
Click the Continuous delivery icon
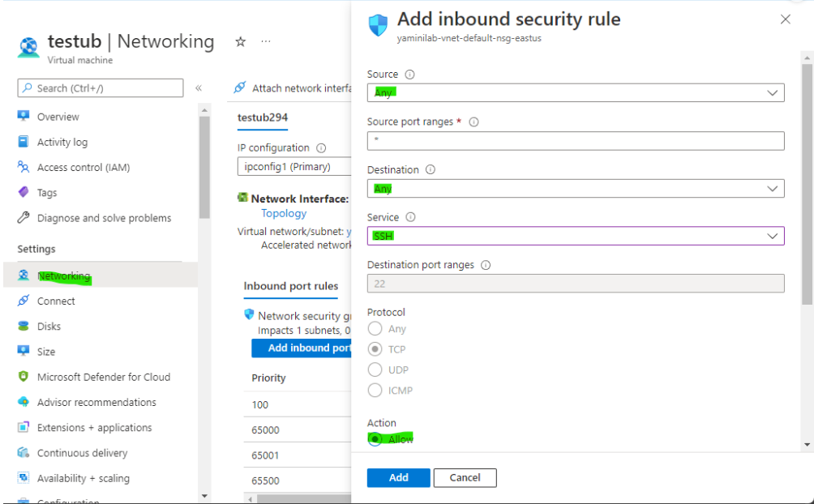[24, 452]
